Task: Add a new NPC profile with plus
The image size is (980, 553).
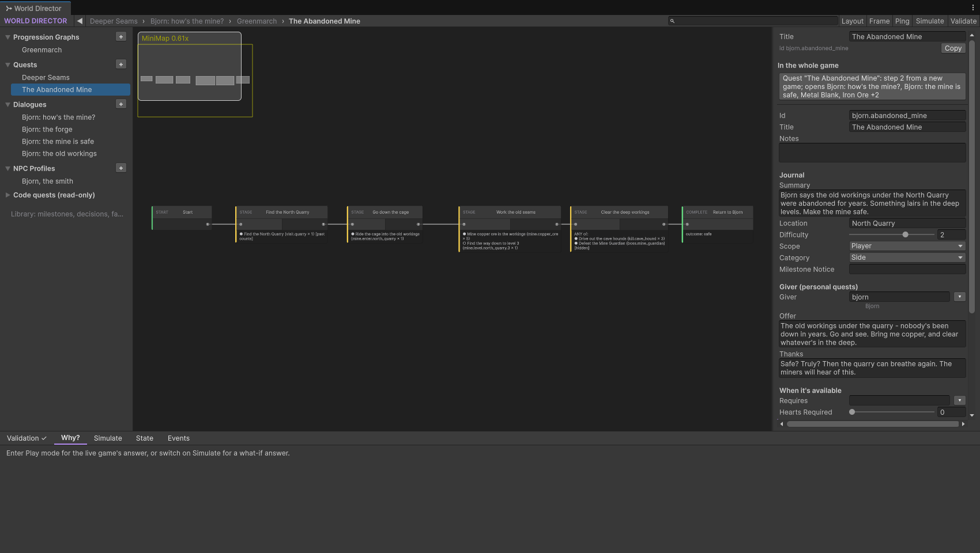Action: pos(121,168)
